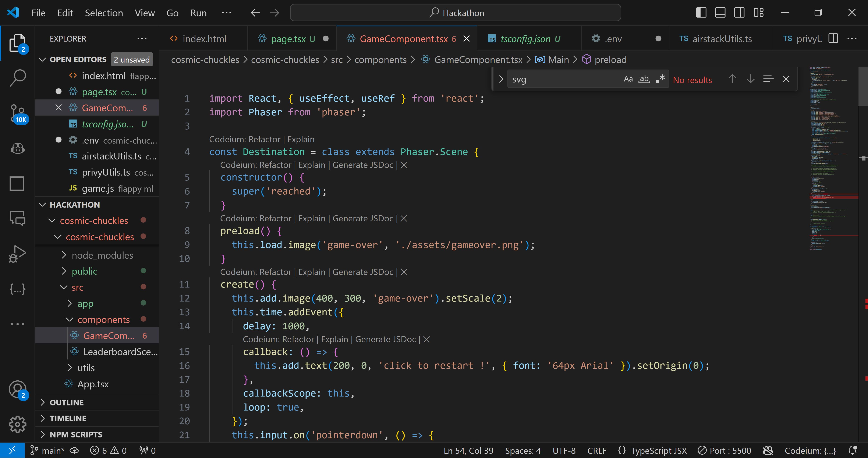
Task: Open the curly braces Codeium icon in activity bar
Action: click(18, 289)
